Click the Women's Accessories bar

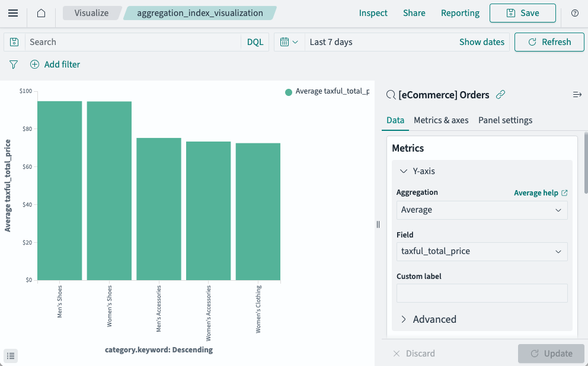(x=209, y=211)
